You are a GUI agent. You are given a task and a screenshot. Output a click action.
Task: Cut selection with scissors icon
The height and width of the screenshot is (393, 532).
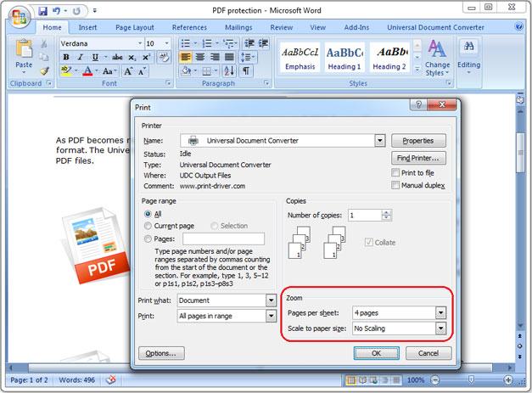[44, 43]
